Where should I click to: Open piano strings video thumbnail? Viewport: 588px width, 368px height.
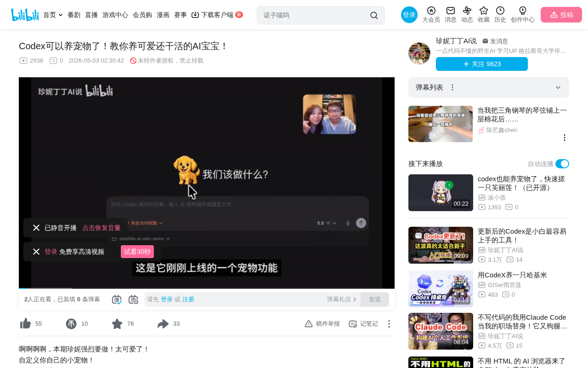[x=441, y=124]
